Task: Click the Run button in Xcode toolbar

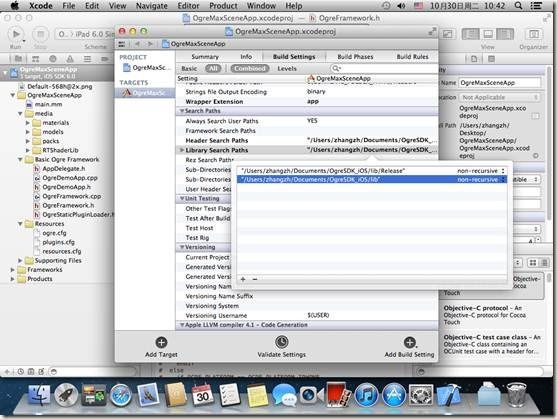Action: [x=16, y=34]
